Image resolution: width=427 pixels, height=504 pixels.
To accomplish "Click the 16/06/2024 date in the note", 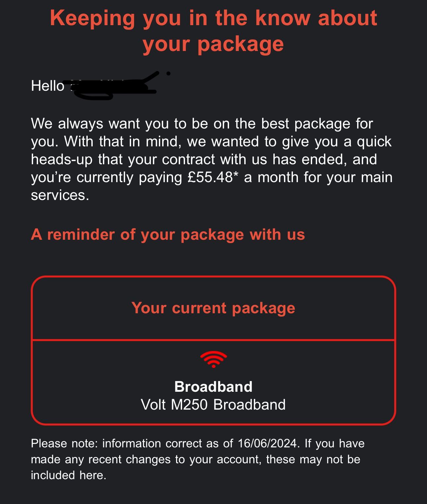I will click(x=267, y=443).
